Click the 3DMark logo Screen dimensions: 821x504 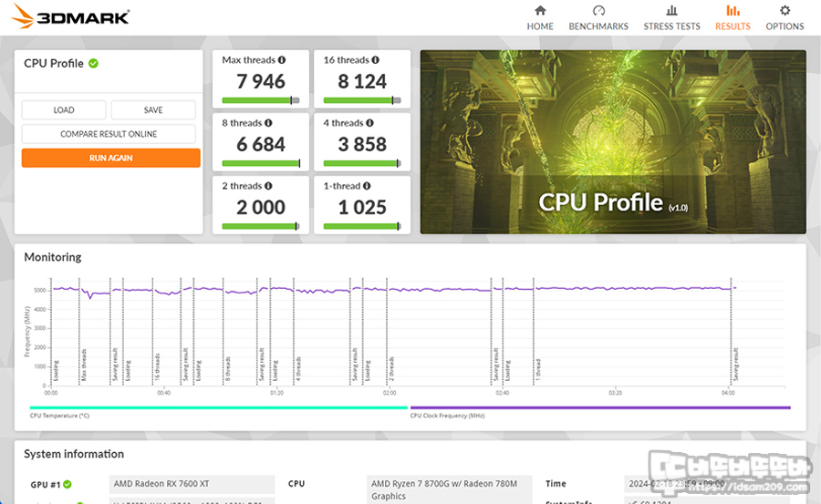click(x=70, y=16)
